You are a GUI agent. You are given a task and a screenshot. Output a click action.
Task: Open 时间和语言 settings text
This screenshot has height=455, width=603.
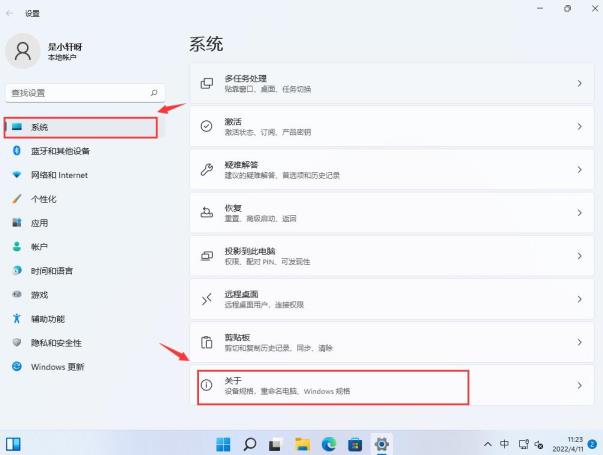tap(52, 271)
